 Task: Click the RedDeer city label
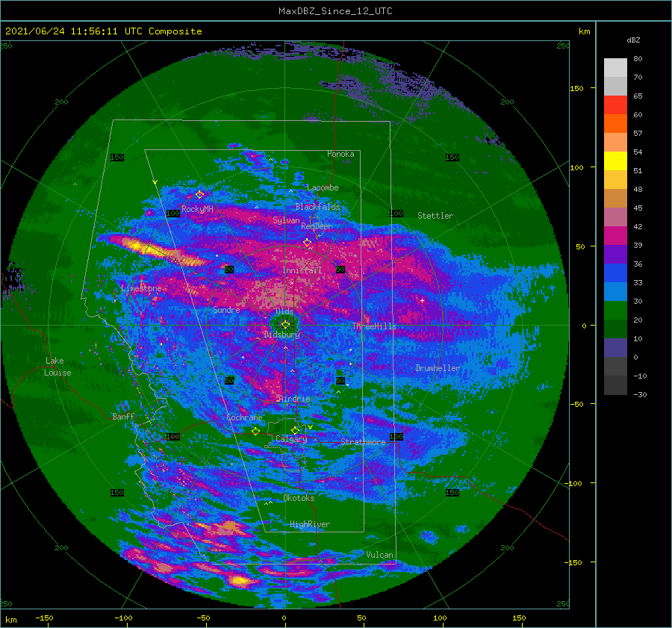coord(317,226)
